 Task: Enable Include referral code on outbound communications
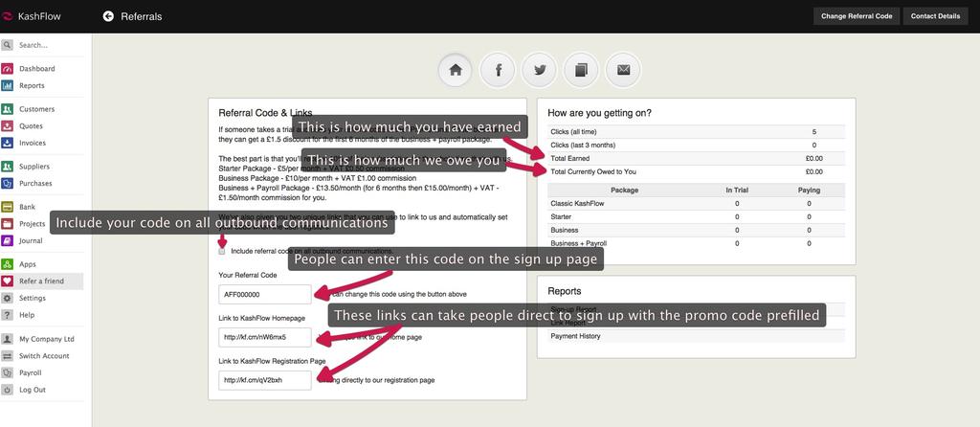tap(223, 251)
